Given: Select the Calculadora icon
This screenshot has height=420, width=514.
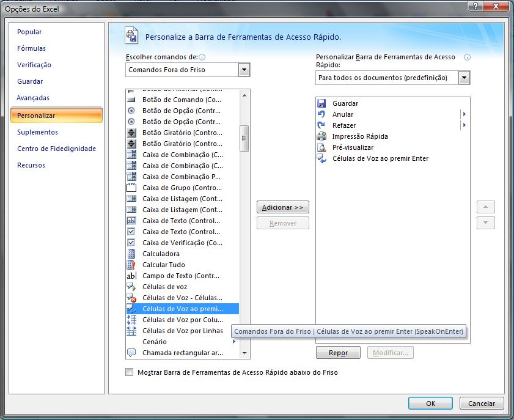Looking at the screenshot, I should (x=131, y=254).
